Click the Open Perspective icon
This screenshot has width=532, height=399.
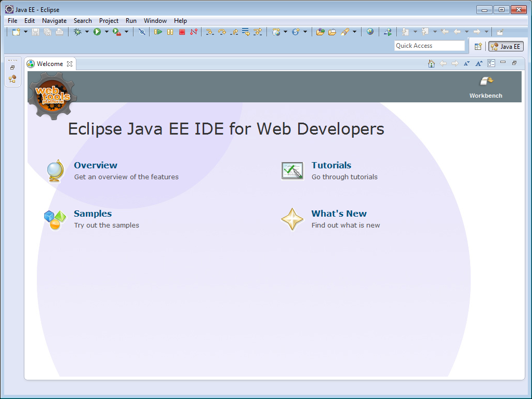pyautogui.click(x=478, y=46)
